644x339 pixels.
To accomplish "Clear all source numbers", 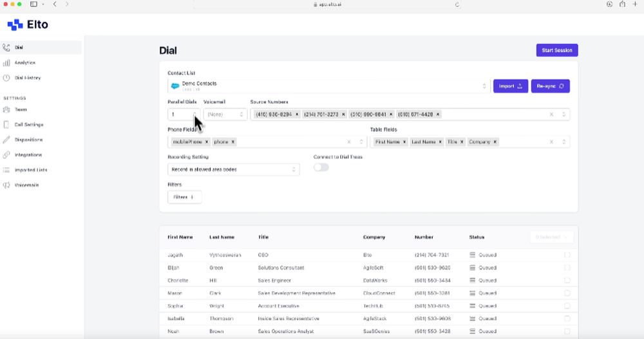I will pos(552,115).
